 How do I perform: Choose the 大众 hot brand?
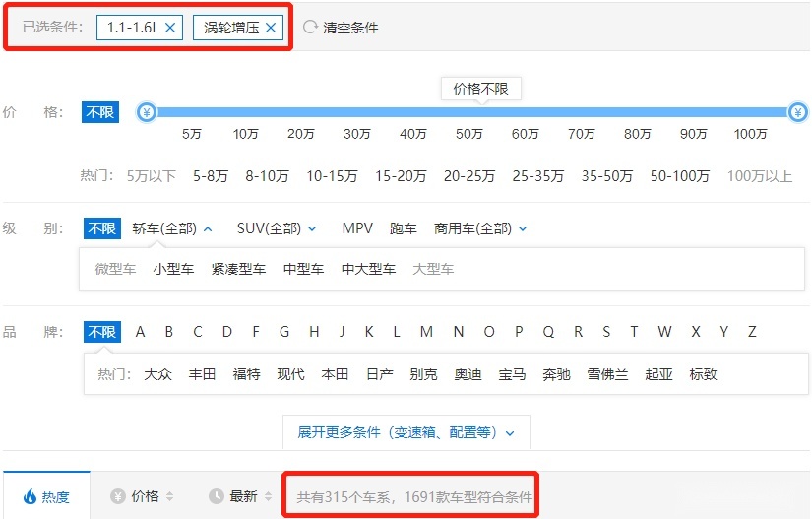157,374
